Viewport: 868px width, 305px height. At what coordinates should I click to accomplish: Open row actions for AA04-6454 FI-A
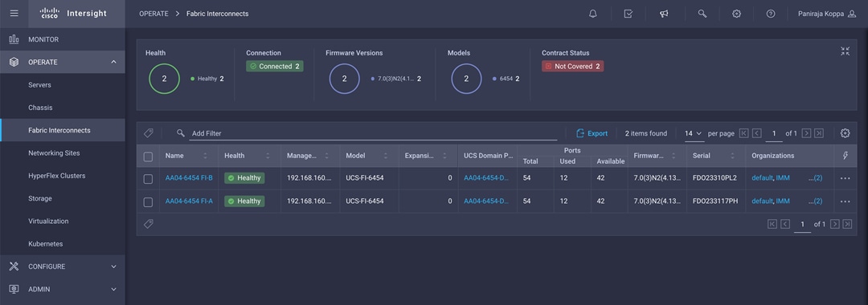click(x=845, y=201)
